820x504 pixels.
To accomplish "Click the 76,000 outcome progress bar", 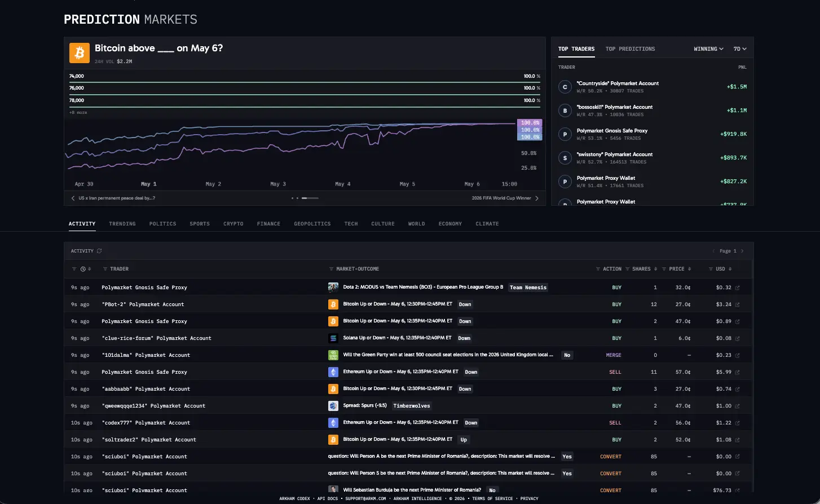I will 305,94.
